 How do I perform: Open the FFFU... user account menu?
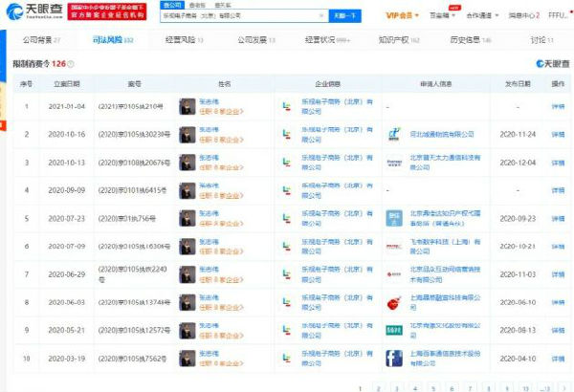(559, 15)
